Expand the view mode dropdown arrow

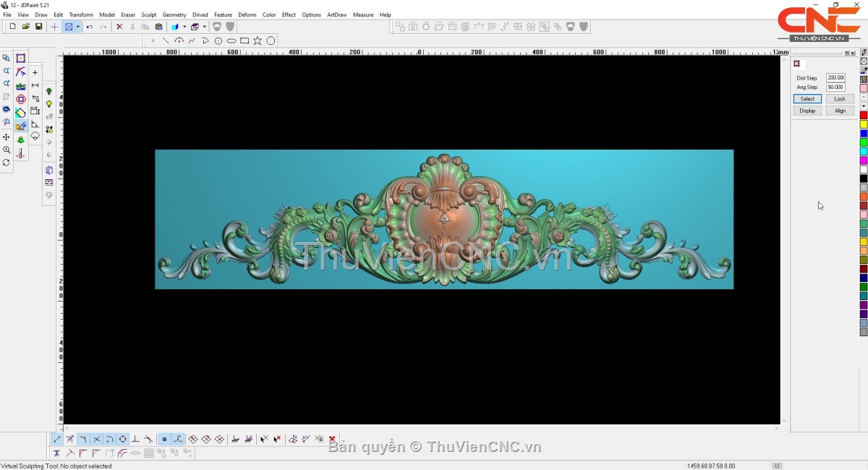77,27
